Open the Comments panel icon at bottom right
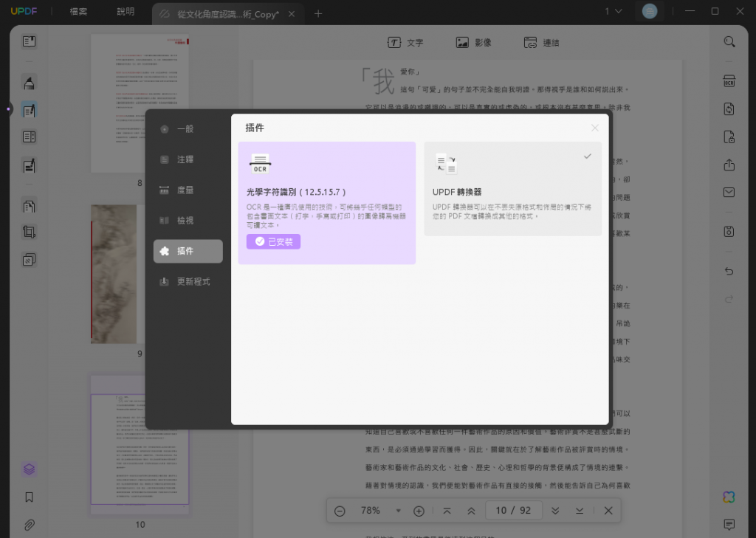The height and width of the screenshot is (538, 756). click(729, 524)
